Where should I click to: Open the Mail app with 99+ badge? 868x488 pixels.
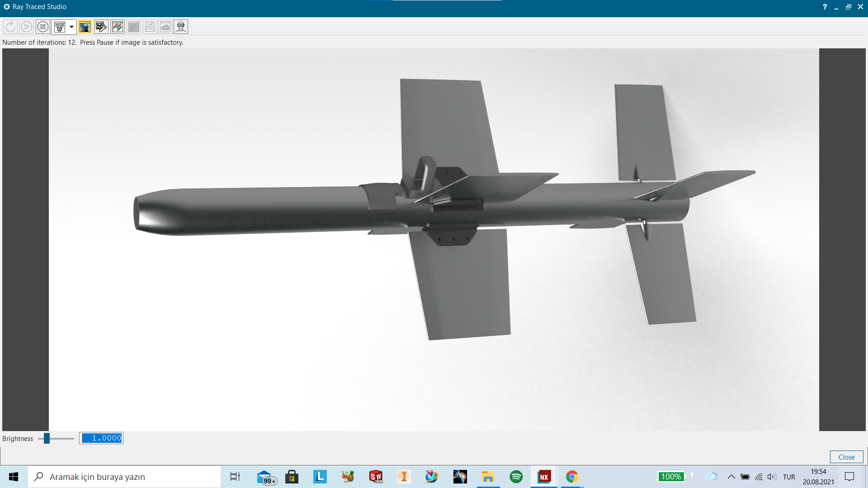click(266, 477)
